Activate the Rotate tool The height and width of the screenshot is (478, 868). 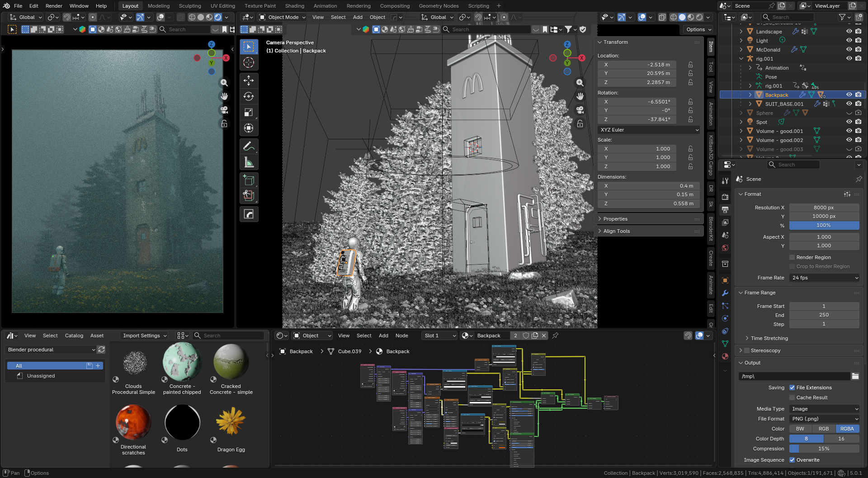pyautogui.click(x=248, y=96)
